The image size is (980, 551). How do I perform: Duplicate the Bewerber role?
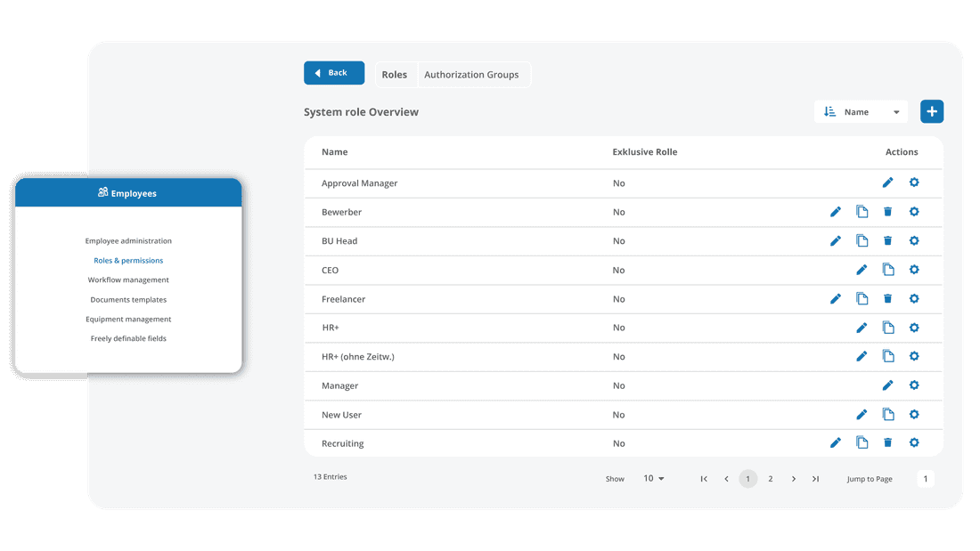[x=862, y=212]
